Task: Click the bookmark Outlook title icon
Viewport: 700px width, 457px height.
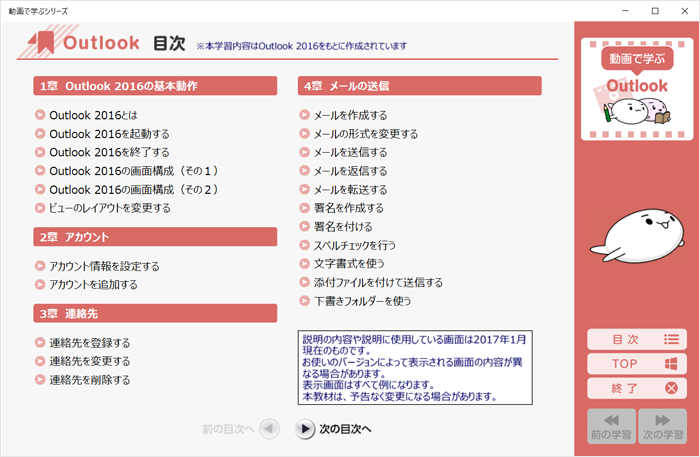Action: [42, 42]
